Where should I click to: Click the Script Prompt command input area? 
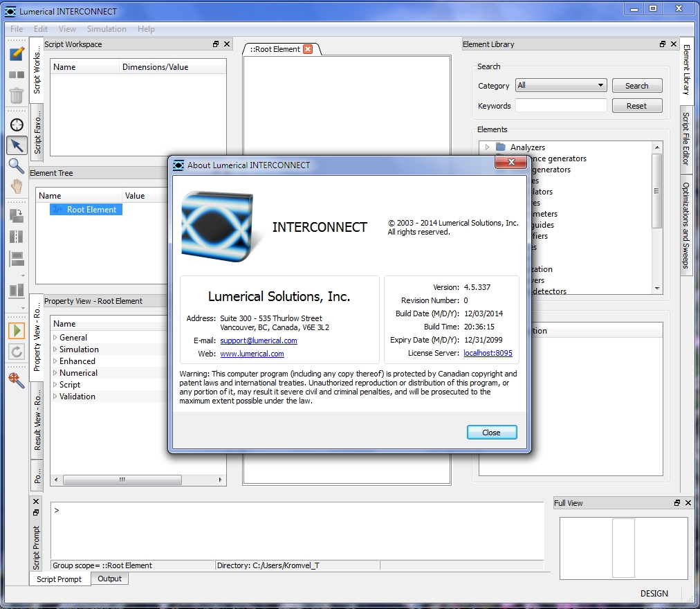pyautogui.click(x=297, y=530)
